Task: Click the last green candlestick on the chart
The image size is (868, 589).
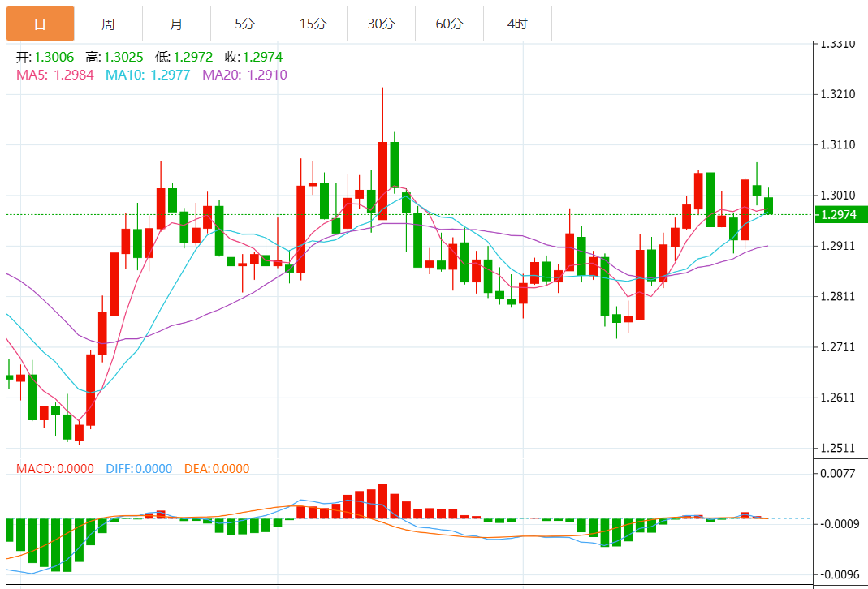Action: 768,205
